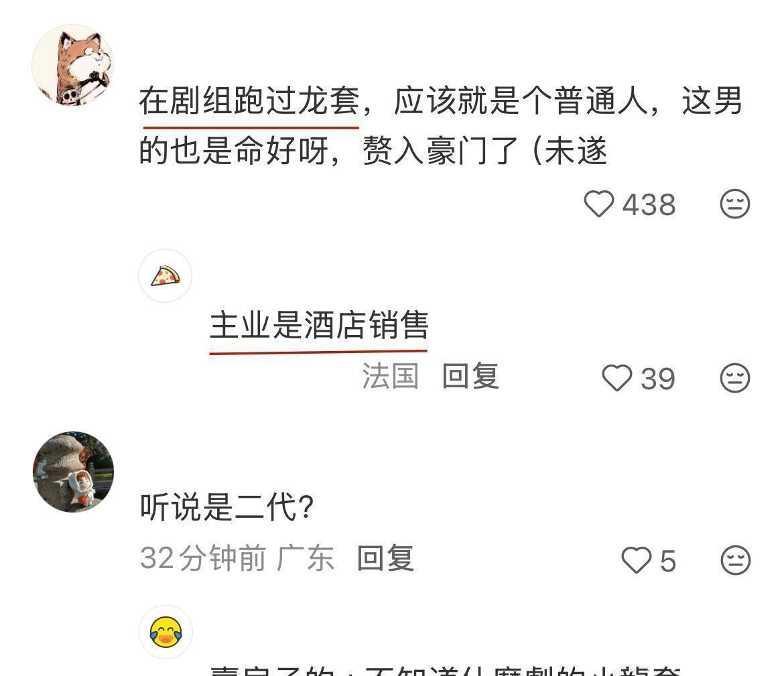Click 回复 next to 法国
The height and width of the screenshot is (676, 784).
pos(470,375)
